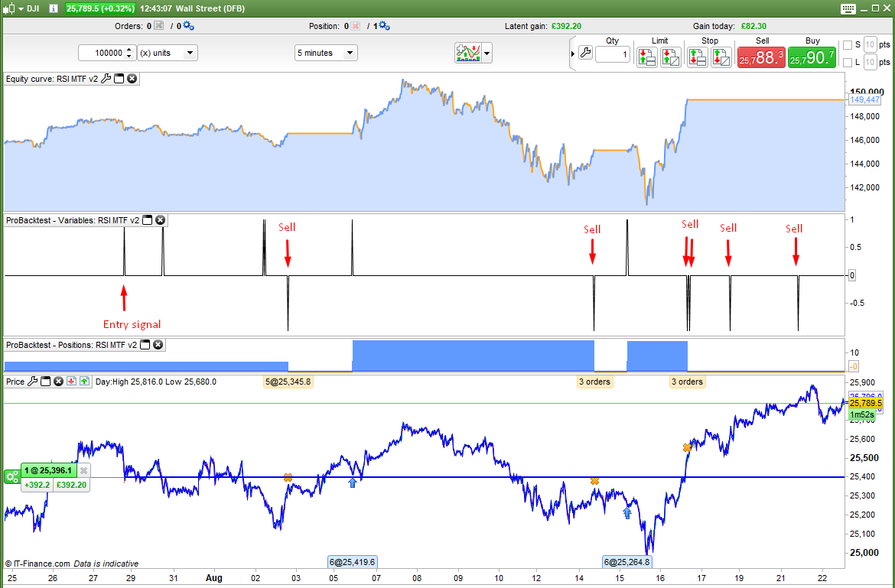Open the position gear on price line
The height and width of the screenshot is (588, 895).
[x=11, y=477]
